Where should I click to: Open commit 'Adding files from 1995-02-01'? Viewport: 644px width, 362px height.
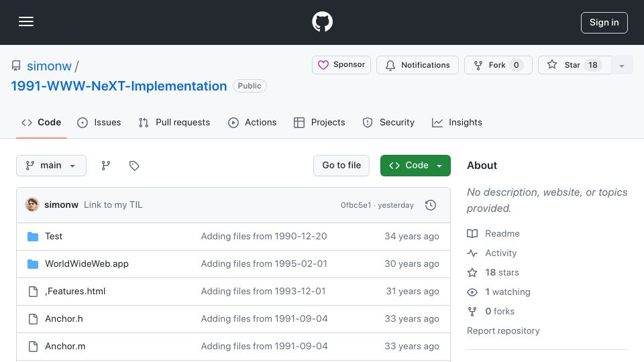pyautogui.click(x=264, y=264)
